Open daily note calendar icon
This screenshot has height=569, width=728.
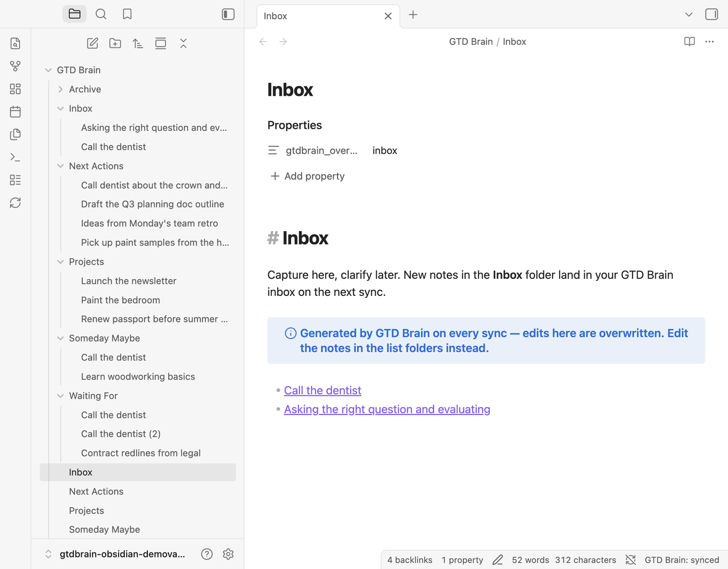pos(15,112)
